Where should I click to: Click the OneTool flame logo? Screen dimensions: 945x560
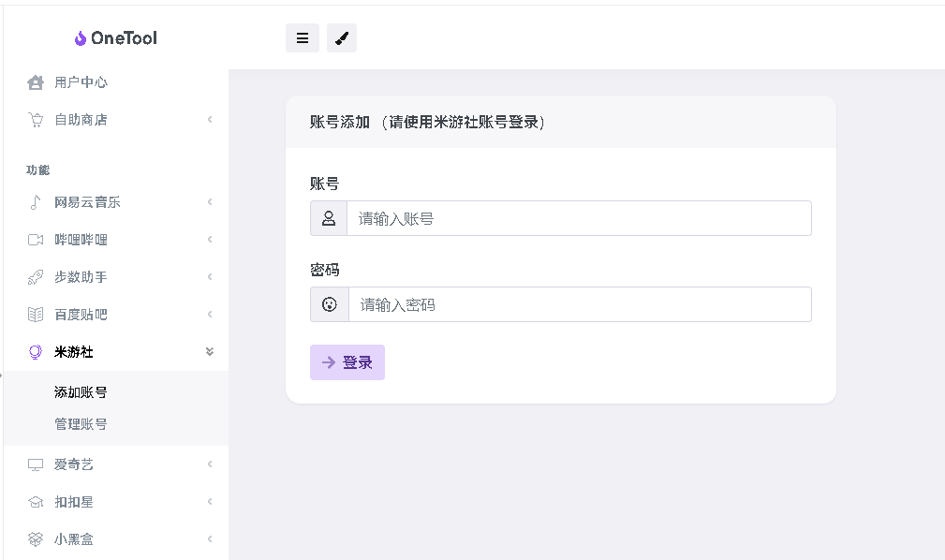81,38
